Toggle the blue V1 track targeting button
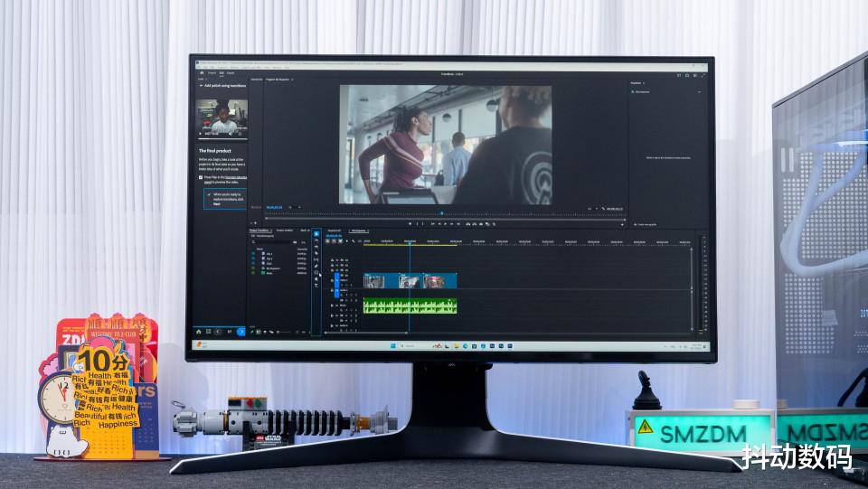This screenshot has width=868, height=489. pos(336,280)
